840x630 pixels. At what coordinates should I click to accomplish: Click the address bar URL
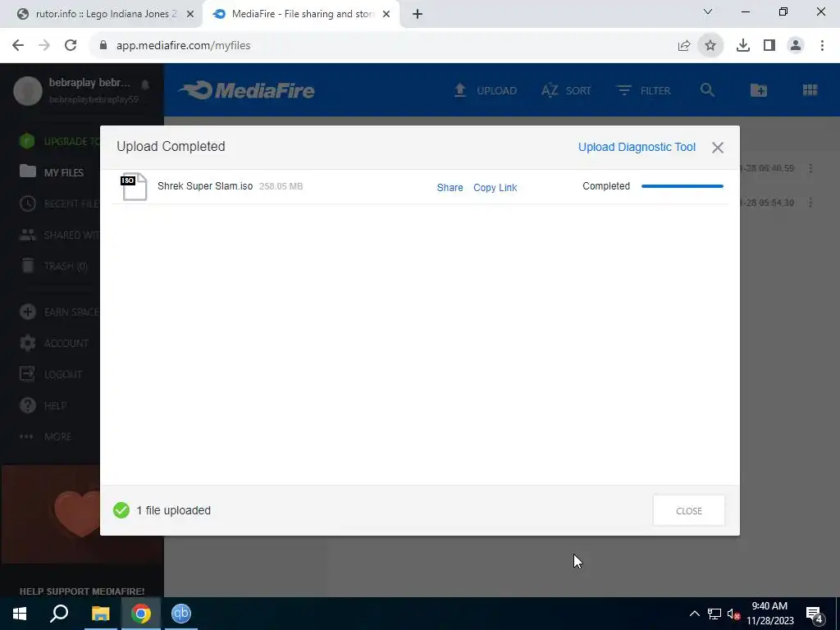(183, 46)
